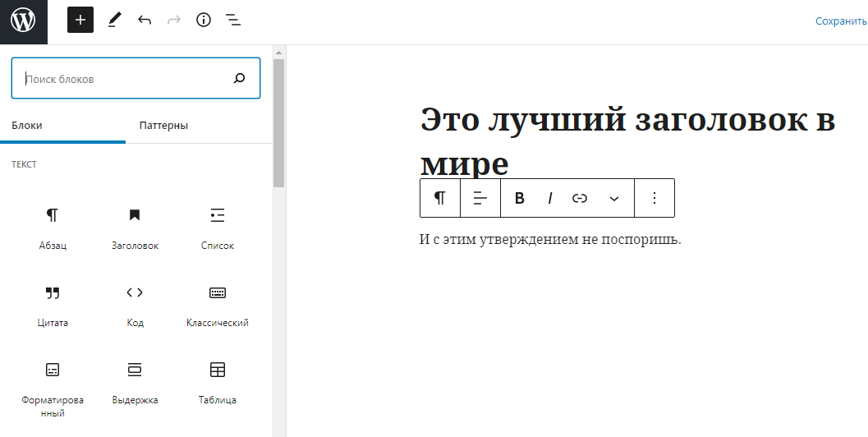The image size is (868, 437).
Task: Click the Сохранить save link
Action: (841, 21)
